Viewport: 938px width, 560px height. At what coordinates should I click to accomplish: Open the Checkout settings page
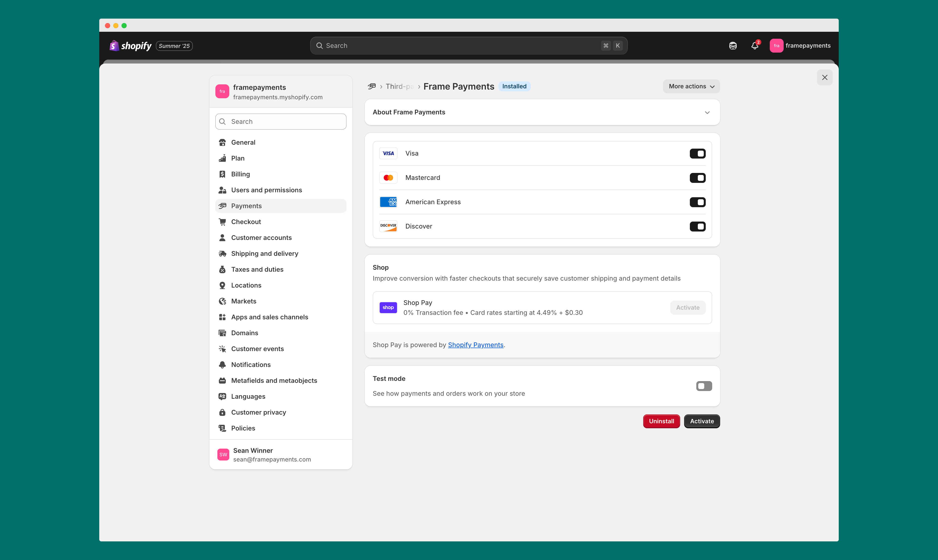coord(281,222)
